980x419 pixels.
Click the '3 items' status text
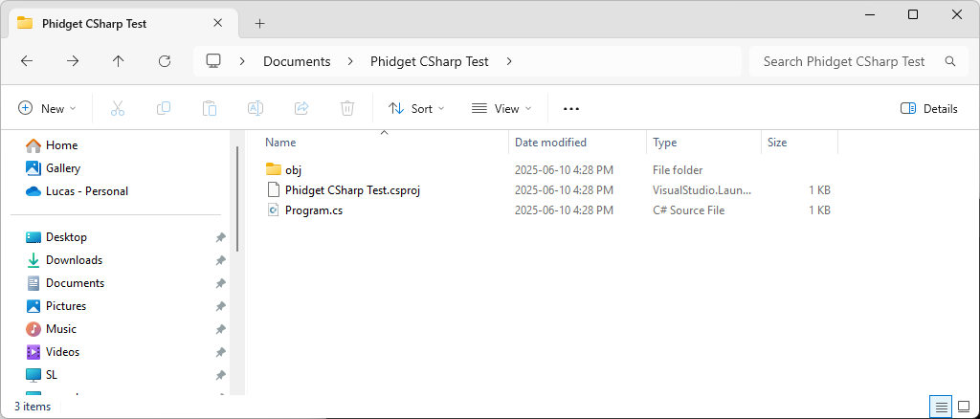click(x=33, y=407)
